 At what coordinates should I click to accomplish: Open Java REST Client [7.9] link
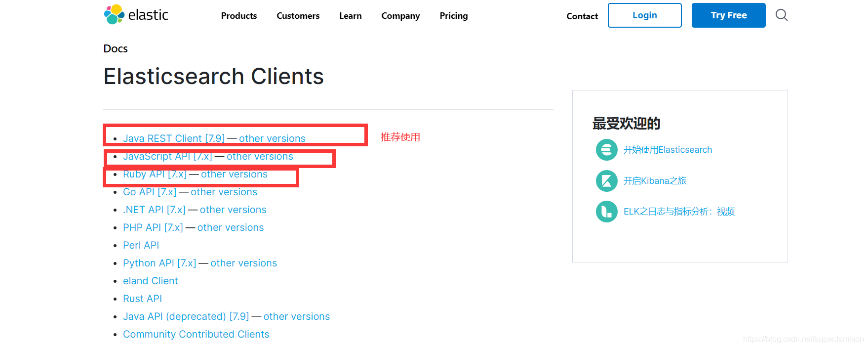[x=174, y=138]
